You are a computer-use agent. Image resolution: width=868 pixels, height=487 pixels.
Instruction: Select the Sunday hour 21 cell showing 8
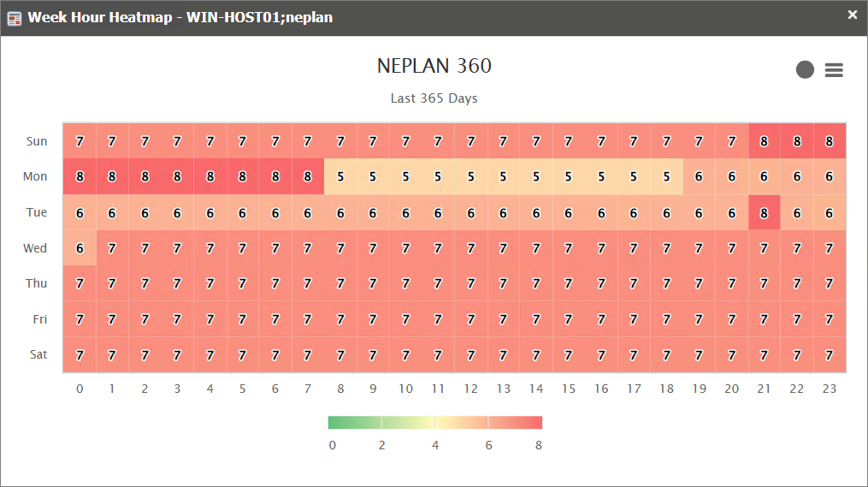[x=764, y=141]
